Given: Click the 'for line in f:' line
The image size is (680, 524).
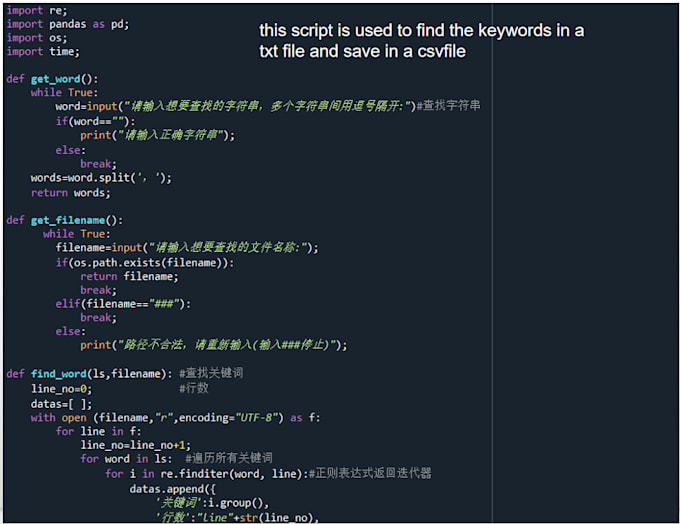Looking at the screenshot, I should (x=98, y=432).
